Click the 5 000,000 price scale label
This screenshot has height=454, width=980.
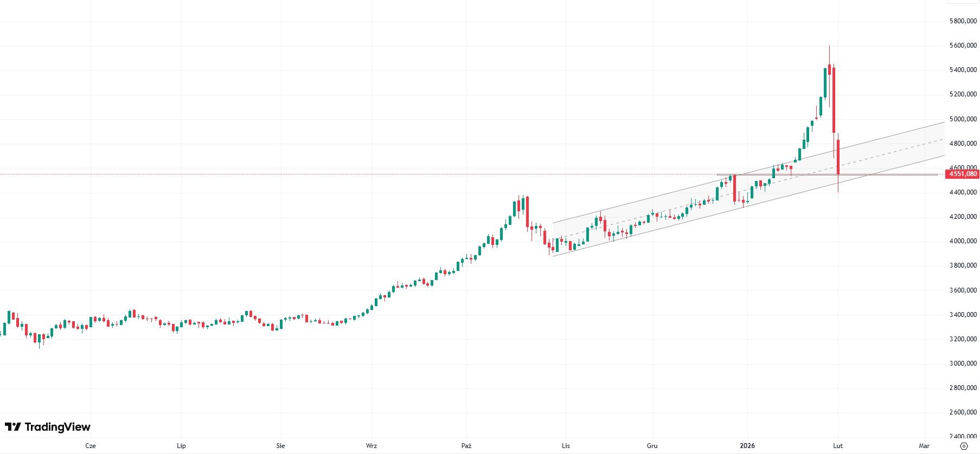(x=963, y=119)
